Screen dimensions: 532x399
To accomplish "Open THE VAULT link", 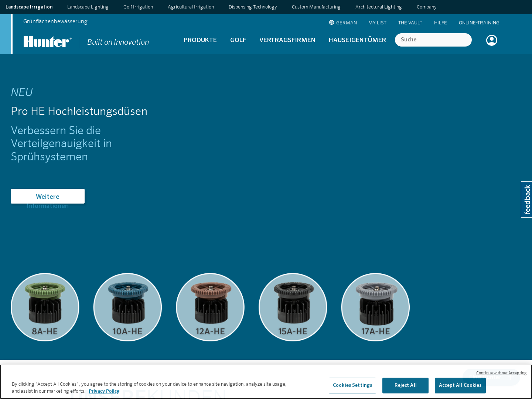I will (410, 23).
